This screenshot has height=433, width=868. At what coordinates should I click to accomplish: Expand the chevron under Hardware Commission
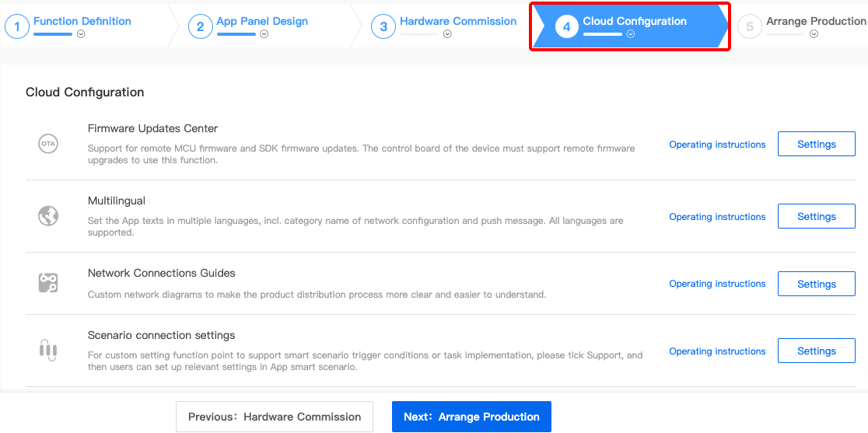tap(447, 34)
